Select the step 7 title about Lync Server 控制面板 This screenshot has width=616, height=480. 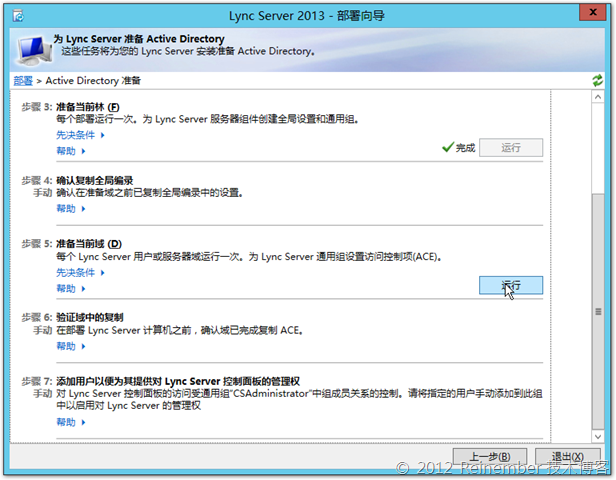[x=178, y=381]
